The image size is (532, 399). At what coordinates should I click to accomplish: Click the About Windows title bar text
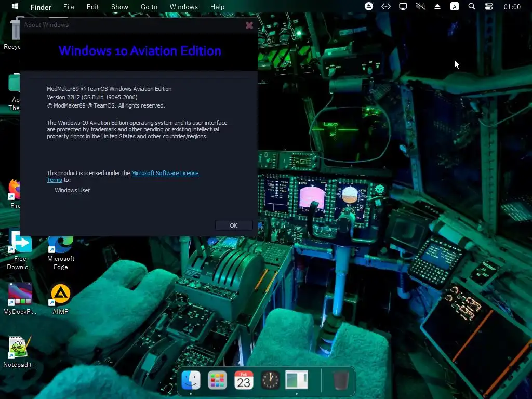tap(46, 25)
